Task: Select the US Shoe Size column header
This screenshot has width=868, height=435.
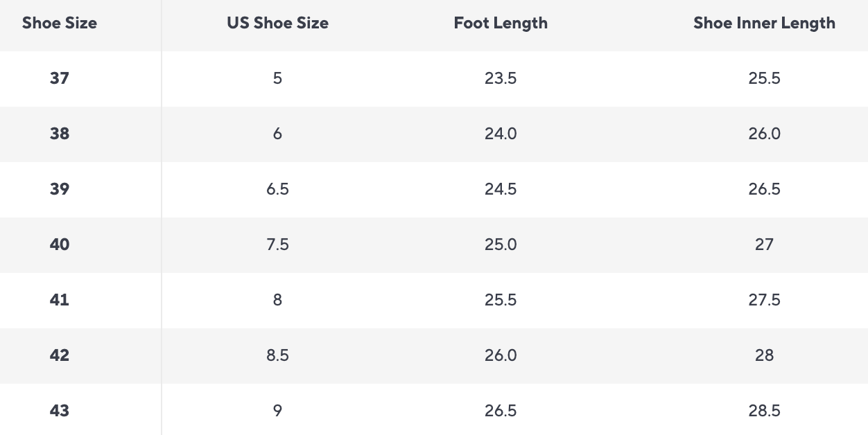Action: 277,23
